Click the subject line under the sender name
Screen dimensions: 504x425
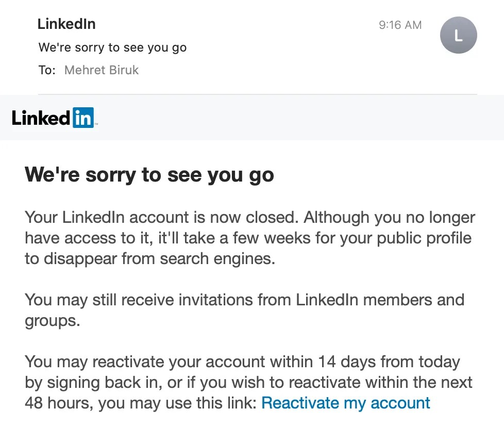(112, 48)
